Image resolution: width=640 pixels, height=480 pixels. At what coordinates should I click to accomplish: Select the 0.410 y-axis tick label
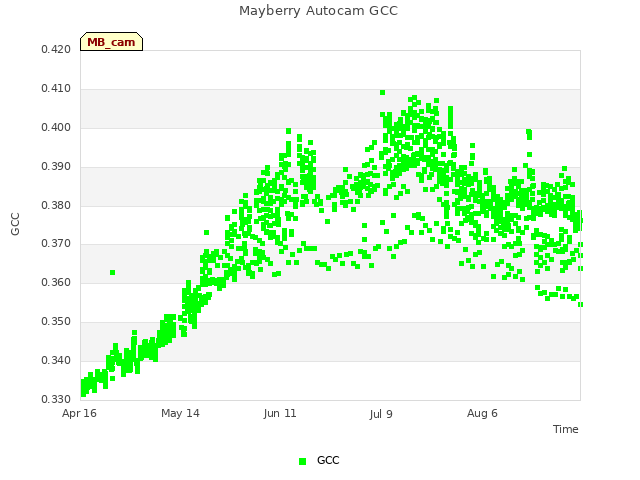pos(56,89)
